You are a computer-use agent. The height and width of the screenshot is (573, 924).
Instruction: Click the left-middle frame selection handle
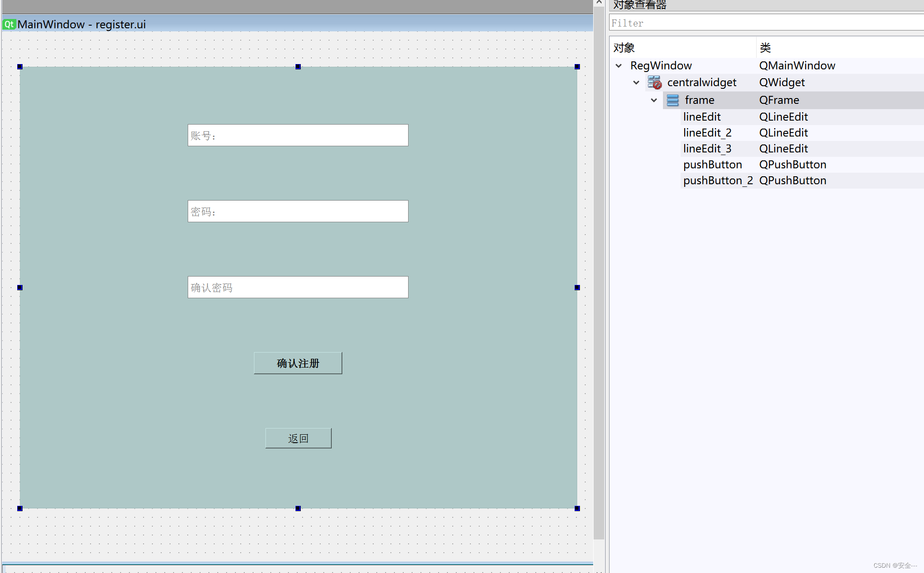pos(20,288)
